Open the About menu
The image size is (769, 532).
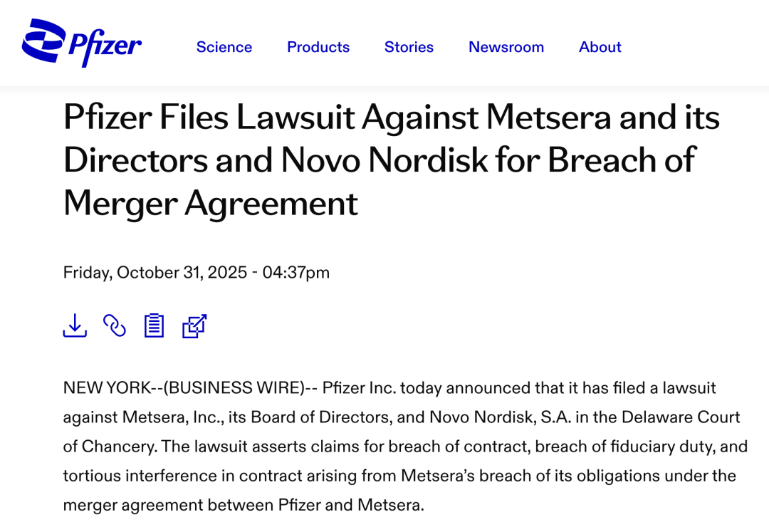600,47
